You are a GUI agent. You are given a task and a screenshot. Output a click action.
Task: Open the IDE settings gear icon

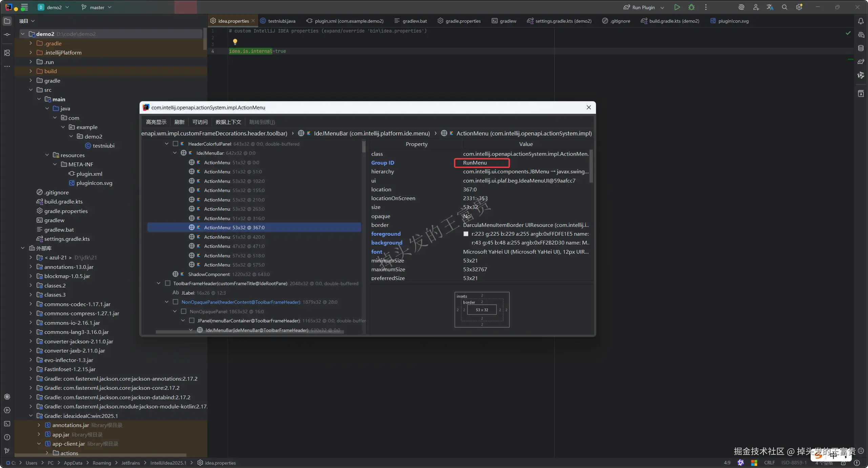click(799, 7)
